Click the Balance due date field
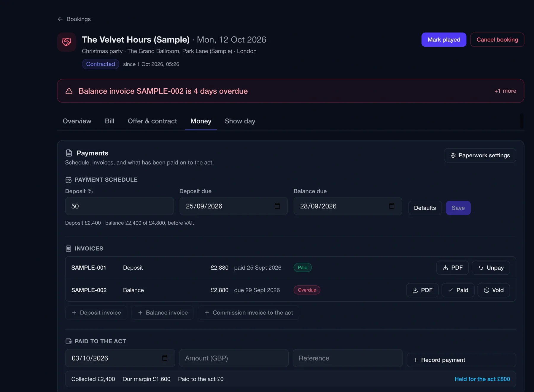 (348, 206)
